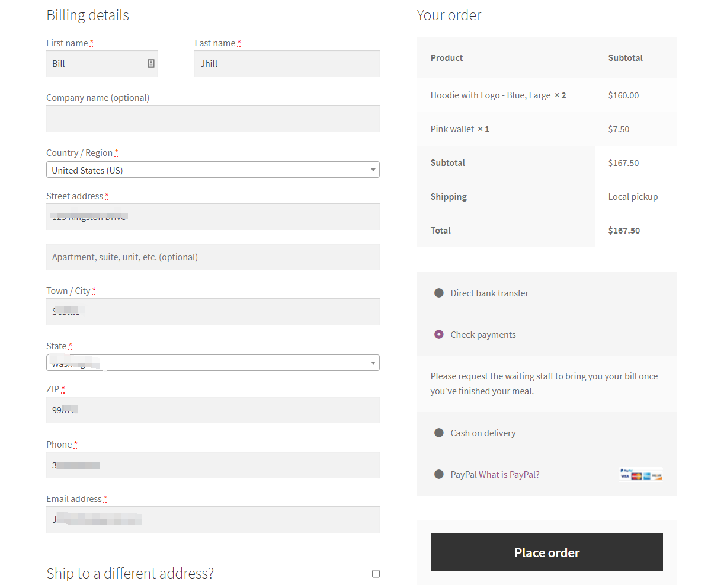Select the Check payments option
727x588 pixels.
(438, 334)
